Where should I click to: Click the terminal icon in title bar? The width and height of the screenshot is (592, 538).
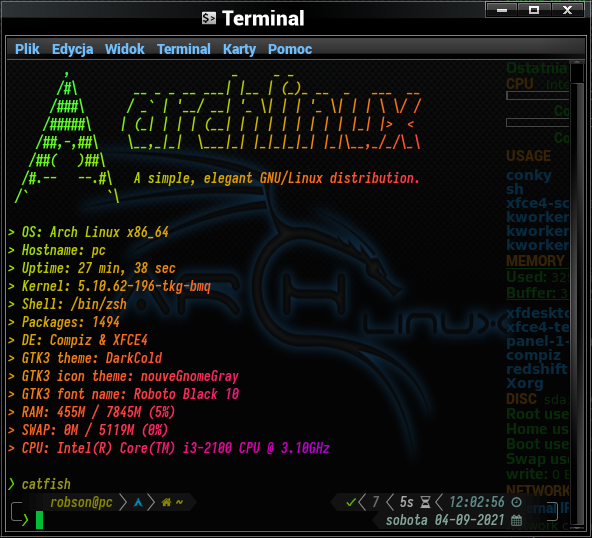tap(209, 18)
